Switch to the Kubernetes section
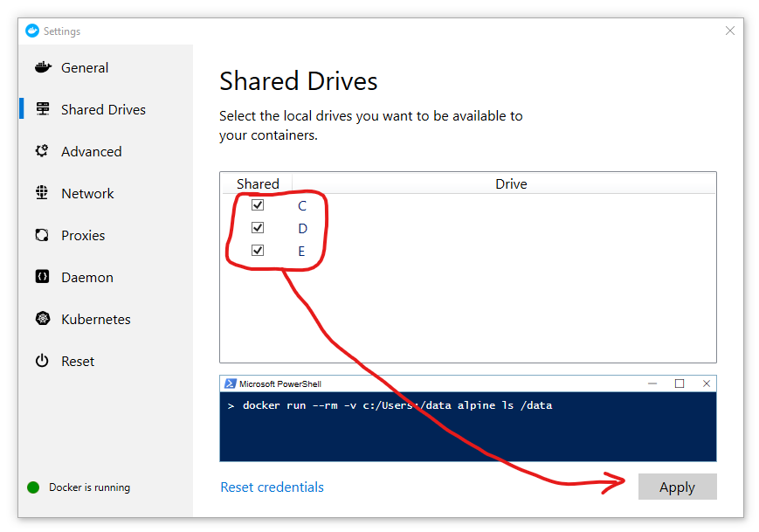The height and width of the screenshot is (532, 759). 95,319
